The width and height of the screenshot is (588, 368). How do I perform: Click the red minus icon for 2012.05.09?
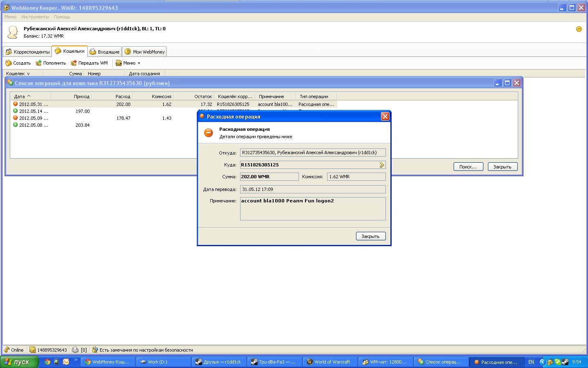pyautogui.click(x=15, y=118)
